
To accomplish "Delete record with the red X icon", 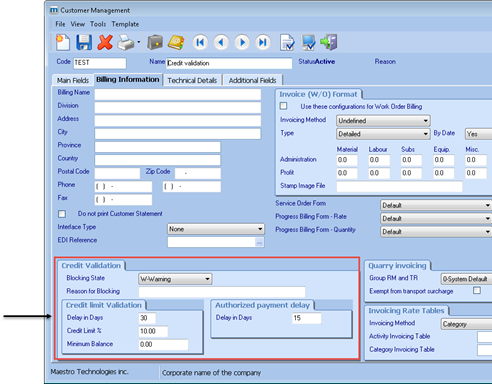I will pyautogui.click(x=105, y=43).
